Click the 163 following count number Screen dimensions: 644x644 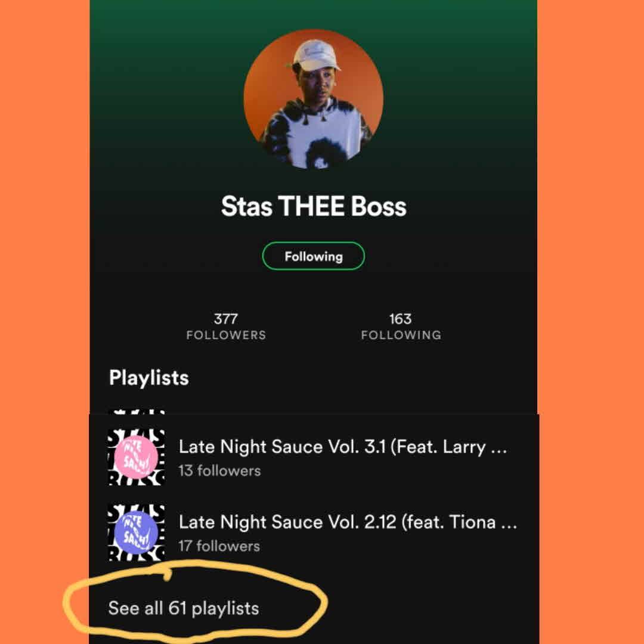(x=401, y=318)
